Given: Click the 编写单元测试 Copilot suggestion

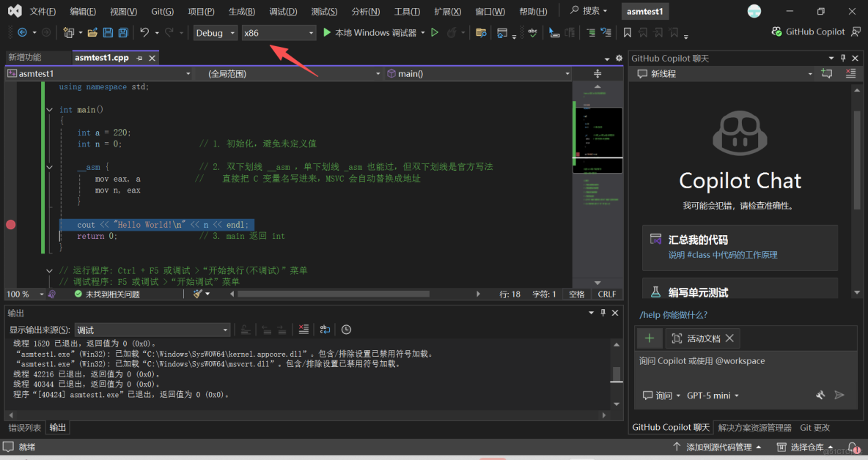Looking at the screenshot, I should (x=740, y=289).
